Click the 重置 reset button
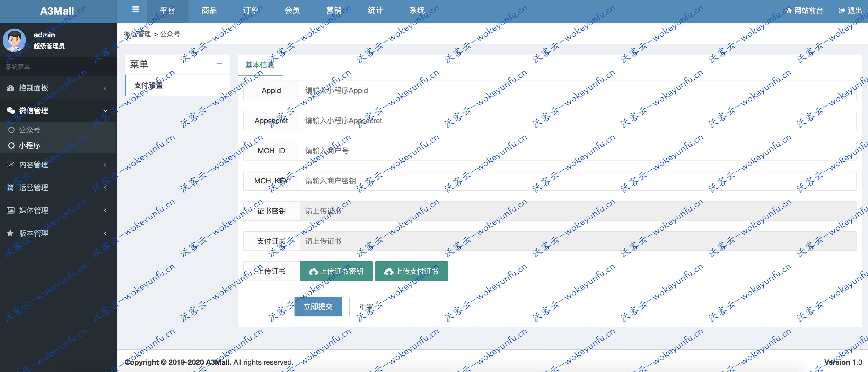The width and height of the screenshot is (868, 372). [366, 307]
